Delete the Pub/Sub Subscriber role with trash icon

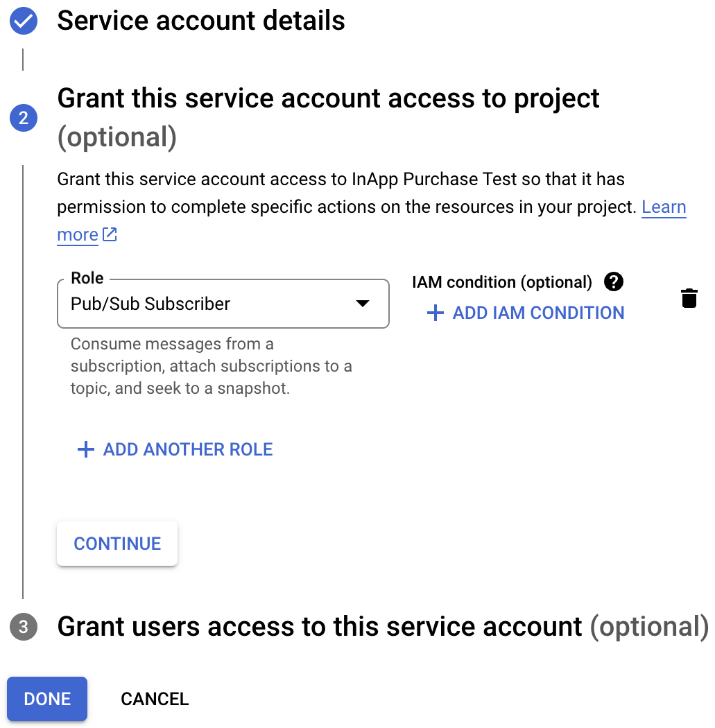(689, 298)
